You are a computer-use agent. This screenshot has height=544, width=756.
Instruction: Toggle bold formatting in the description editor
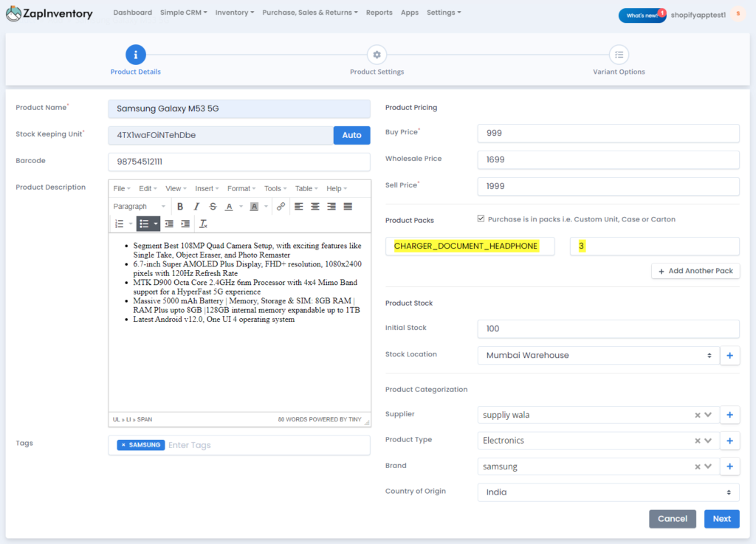point(180,206)
